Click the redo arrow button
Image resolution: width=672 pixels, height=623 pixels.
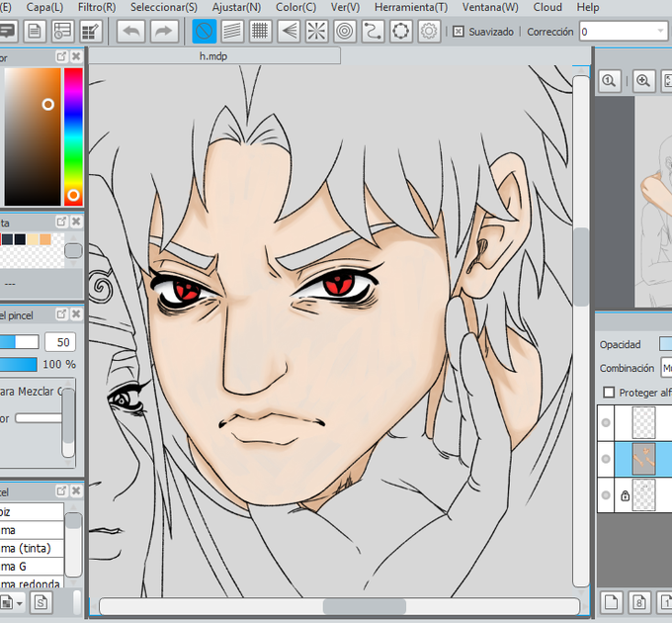tap(164, 31)
